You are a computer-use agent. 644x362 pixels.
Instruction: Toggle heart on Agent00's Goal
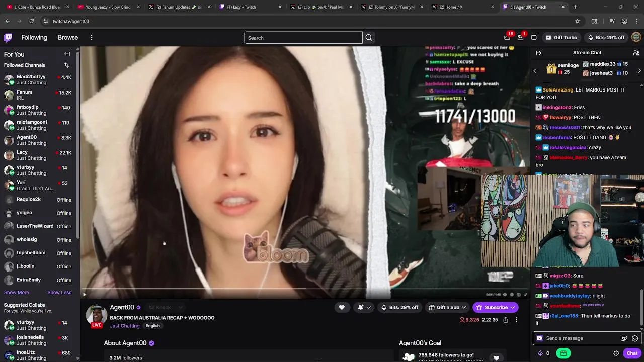(x=496, y=358)
